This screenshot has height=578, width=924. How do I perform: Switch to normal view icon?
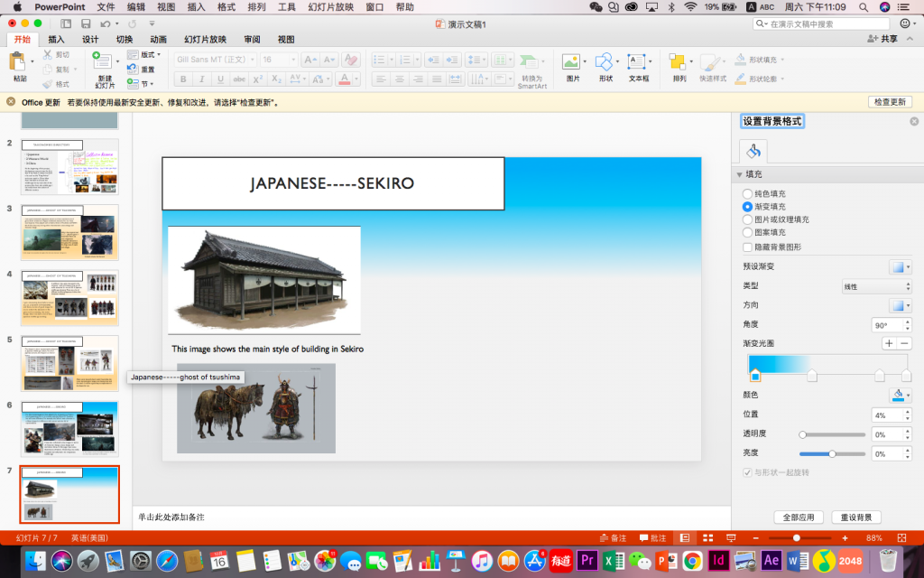(685, 538)
